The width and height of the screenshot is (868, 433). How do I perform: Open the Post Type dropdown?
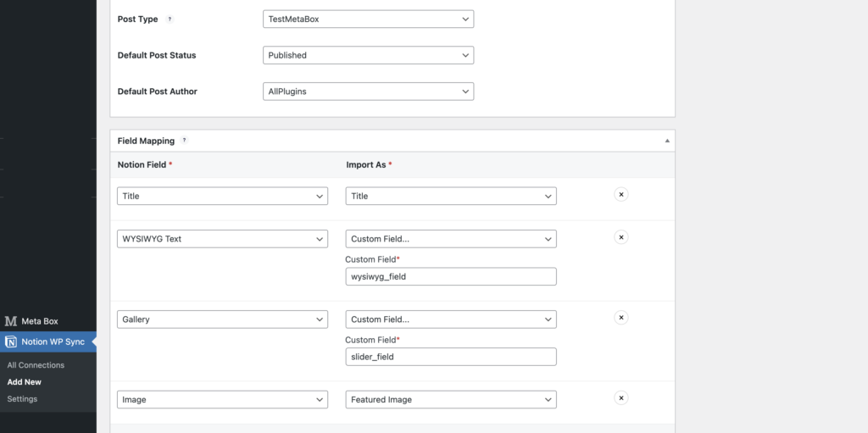click(x=368, y=19)
